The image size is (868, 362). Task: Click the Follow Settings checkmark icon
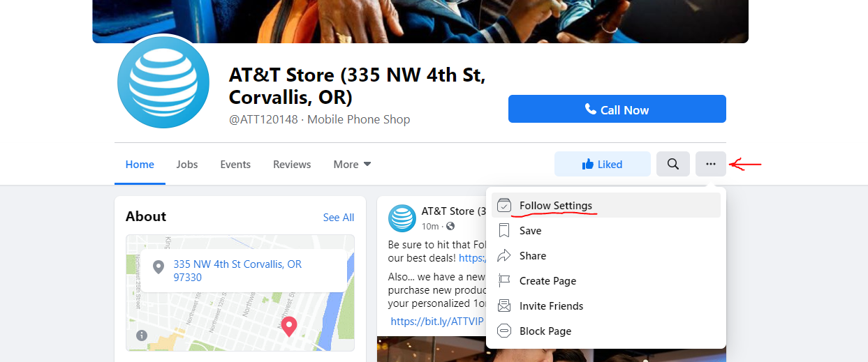(x=504, y=206)
